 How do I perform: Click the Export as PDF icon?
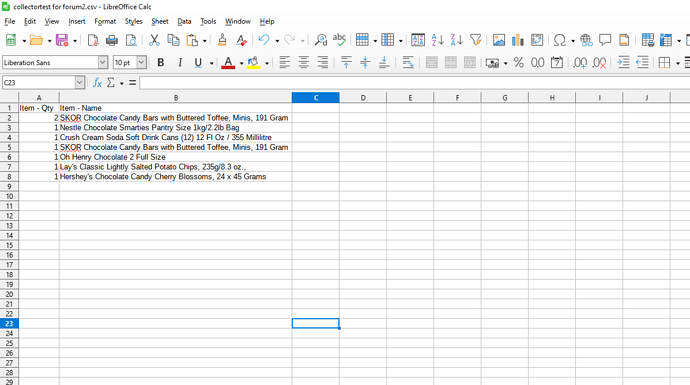93,40
